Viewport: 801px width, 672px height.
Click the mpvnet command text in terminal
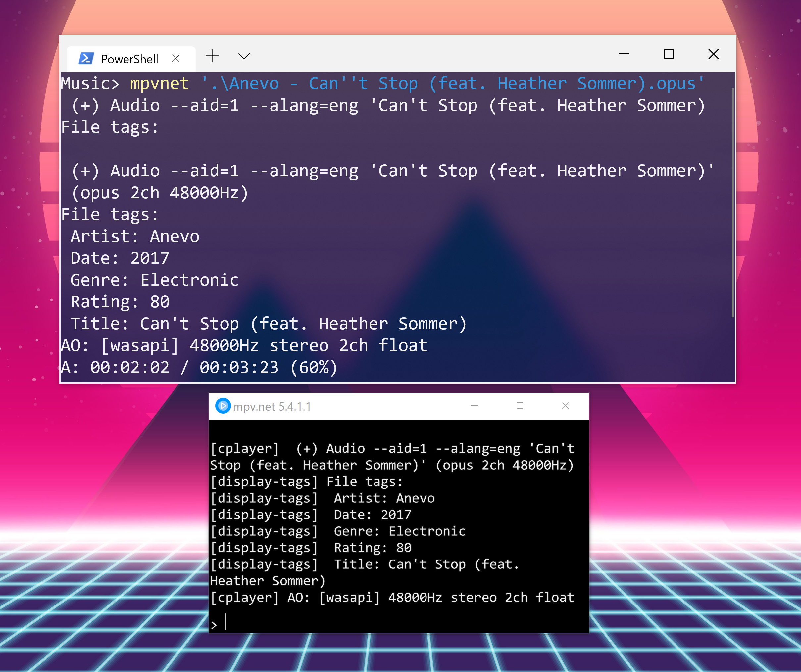click(x=159, y=83)
